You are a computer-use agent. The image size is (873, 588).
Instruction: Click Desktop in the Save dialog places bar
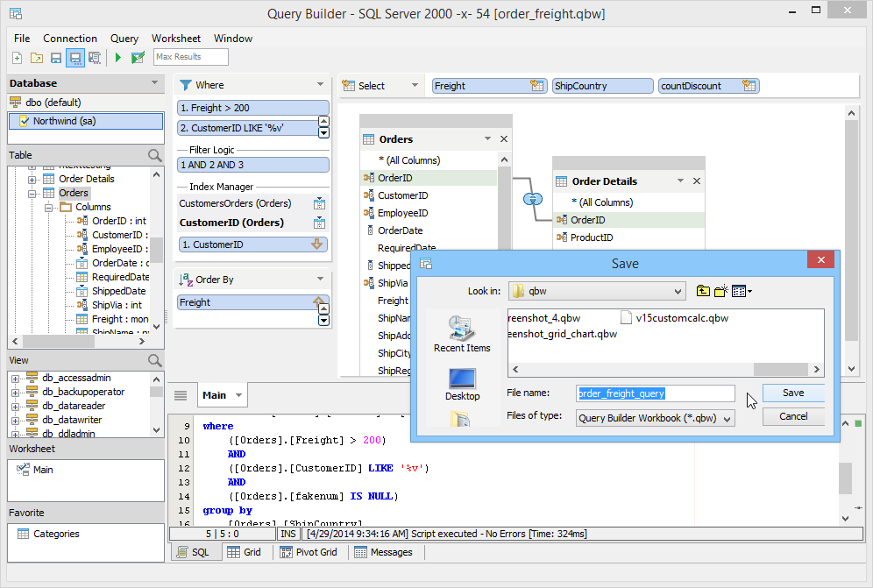(x=462, y=384)
